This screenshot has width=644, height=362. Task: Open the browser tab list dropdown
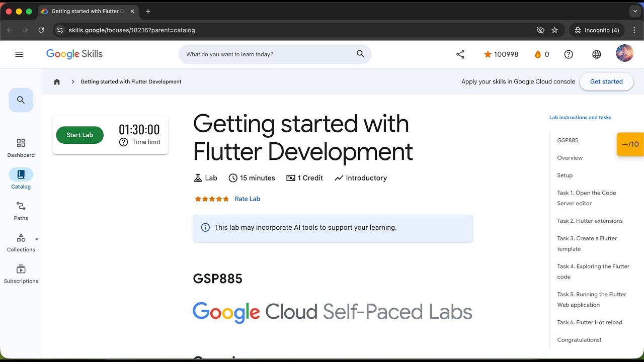click(635, 11)
